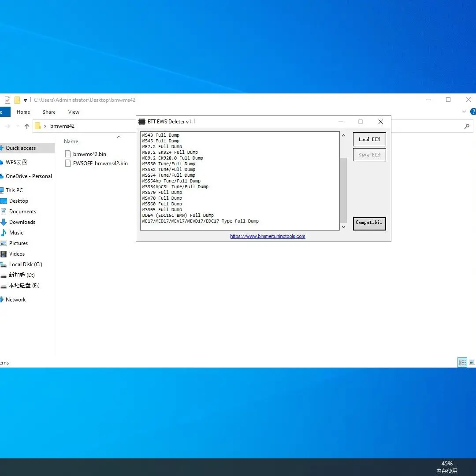476x476 pixels.
Task: Click the "MSV70 Full Dump" line
Action: click(x=162, y=198)
